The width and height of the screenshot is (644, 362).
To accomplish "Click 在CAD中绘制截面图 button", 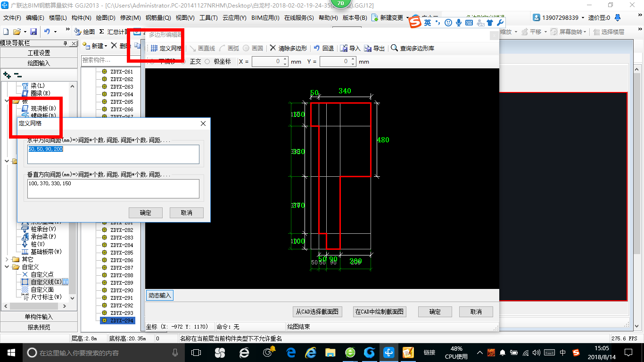I will [380, 312].
